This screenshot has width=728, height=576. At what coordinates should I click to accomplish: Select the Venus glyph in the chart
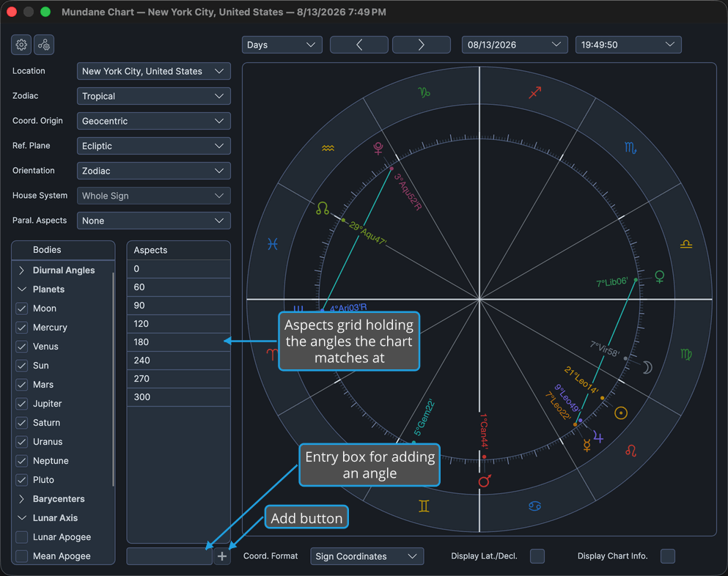tap(659, 277)
